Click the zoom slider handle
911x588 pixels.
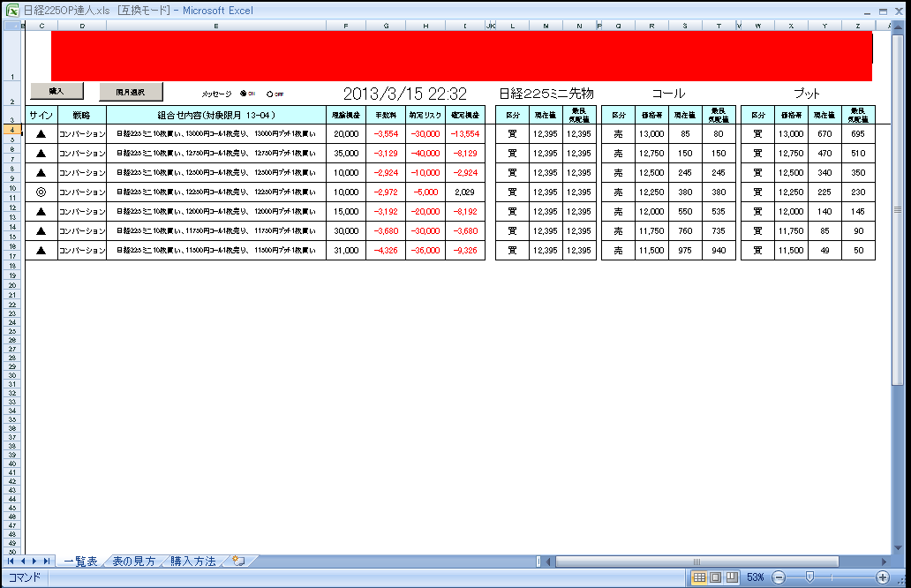coord(809,577)
